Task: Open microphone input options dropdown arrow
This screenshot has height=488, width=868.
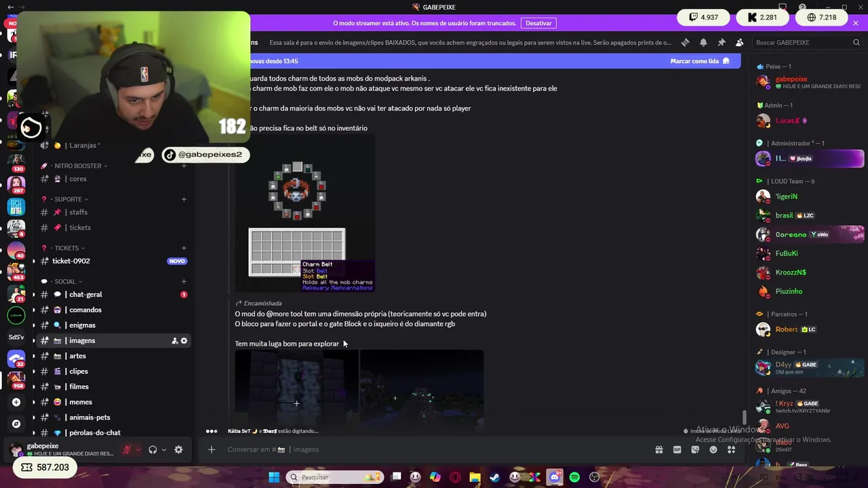Action: pos(138,449)
